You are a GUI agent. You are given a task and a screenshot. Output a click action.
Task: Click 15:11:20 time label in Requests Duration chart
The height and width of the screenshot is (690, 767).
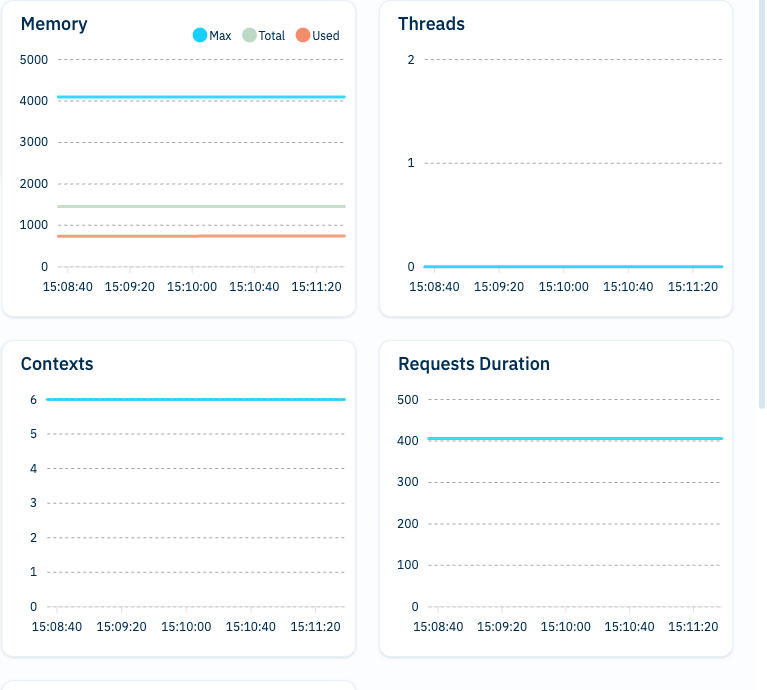click(x=695, y=627)
